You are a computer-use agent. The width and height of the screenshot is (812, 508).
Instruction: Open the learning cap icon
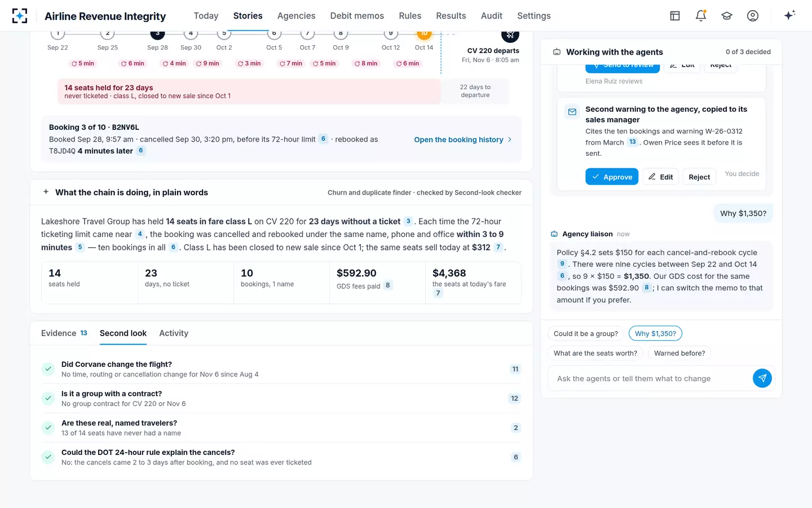pos(727,16)
